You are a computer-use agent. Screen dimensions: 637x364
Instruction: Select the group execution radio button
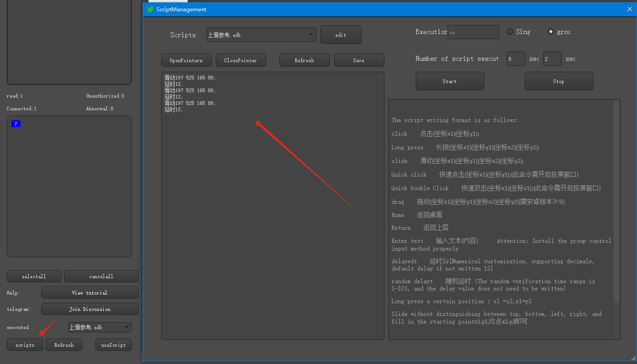[x=551, y=32]
